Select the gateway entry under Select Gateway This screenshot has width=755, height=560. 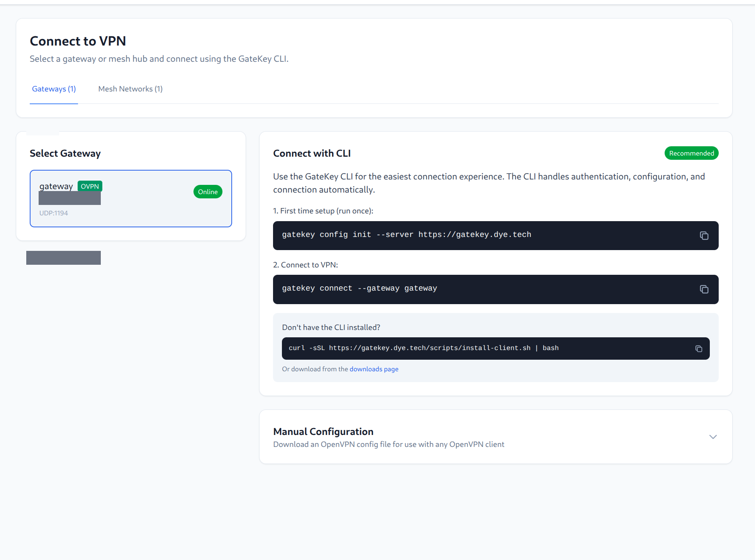point(131,198)
